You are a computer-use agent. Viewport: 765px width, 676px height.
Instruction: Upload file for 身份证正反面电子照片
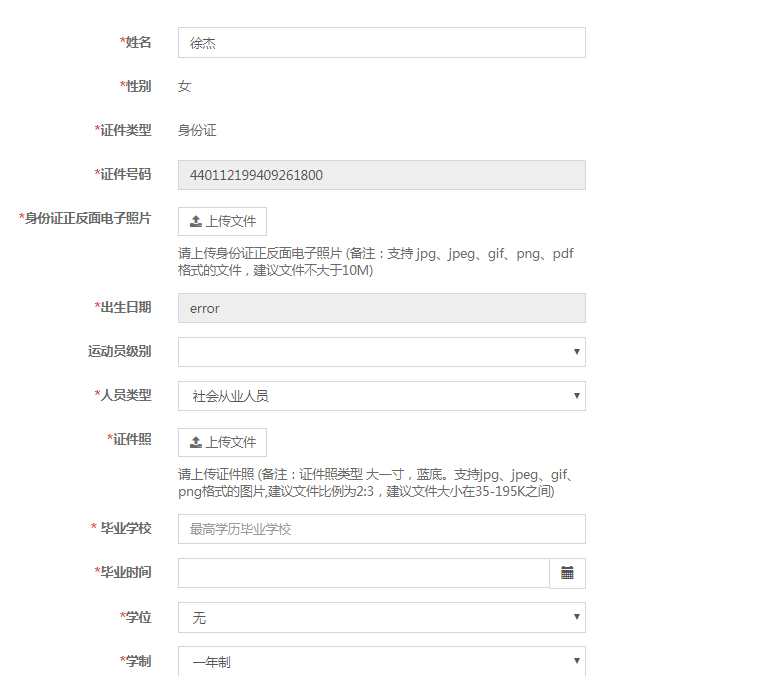click(x=222, y=221)
